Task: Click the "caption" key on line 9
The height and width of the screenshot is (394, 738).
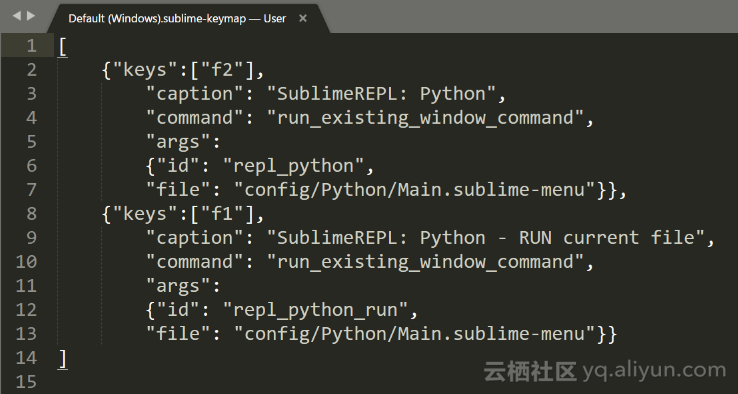Action: [195, 238]
